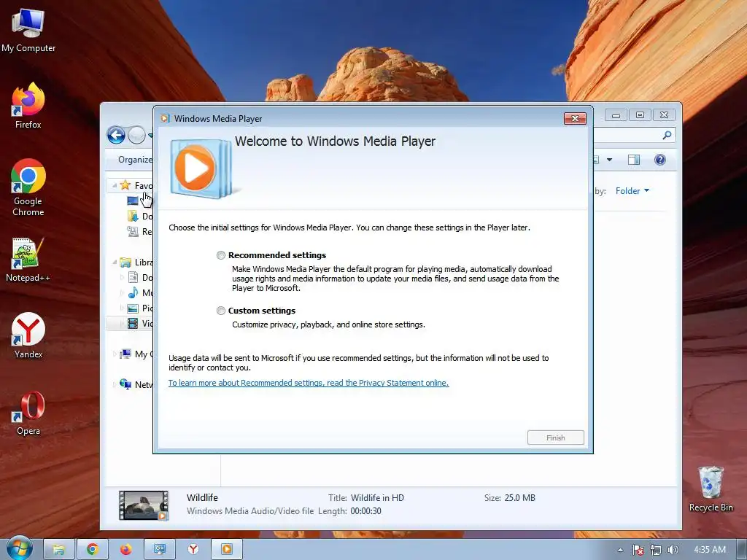Maximize the Explorer window
This screenshot has height=560, width=747.
click(640, 114)
